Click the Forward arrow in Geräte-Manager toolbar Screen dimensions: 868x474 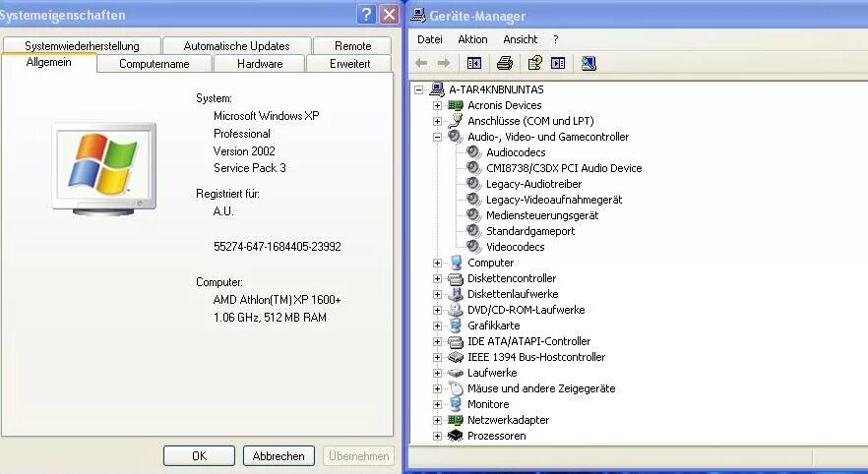(x=444, y=63)
